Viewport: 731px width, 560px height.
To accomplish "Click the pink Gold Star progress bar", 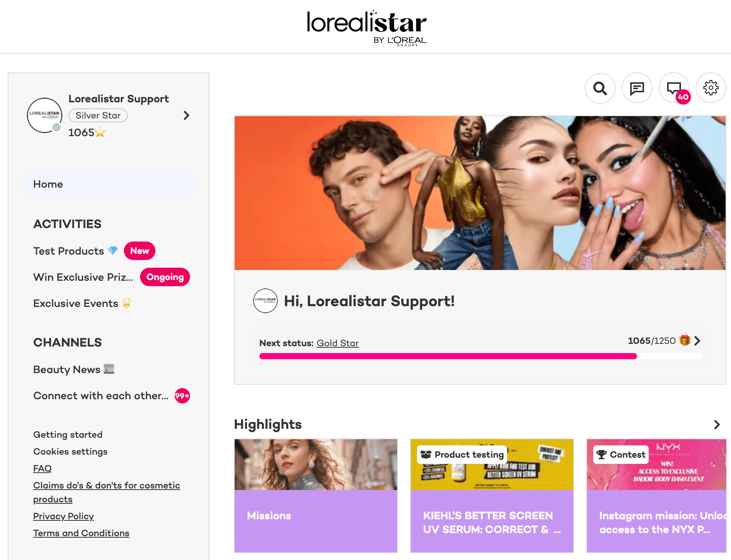I will pos(481,356).
